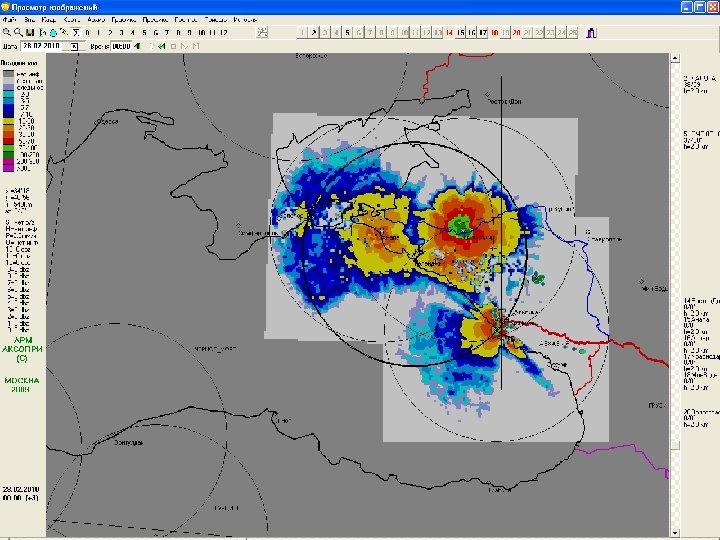Open the Карта menu
This screenshot has height=540, width=720.
pos(72,20)
